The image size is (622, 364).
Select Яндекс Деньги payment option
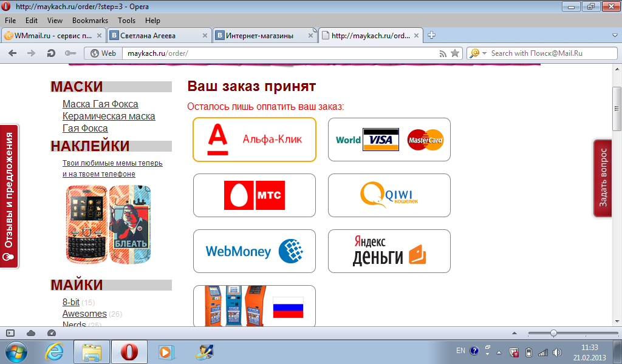point(389,251)
